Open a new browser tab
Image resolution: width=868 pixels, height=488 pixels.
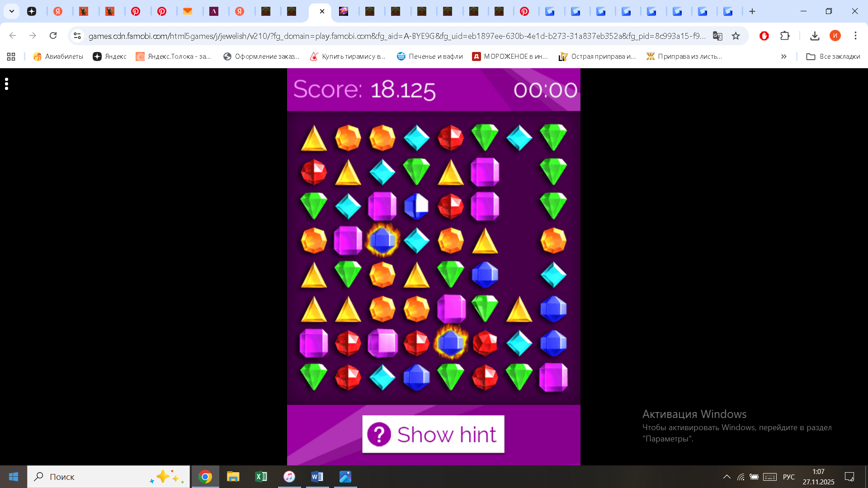point(752,11)
